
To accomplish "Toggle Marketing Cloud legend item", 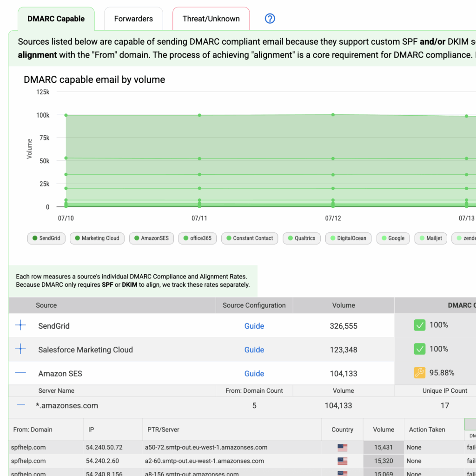I will tap(97, 238).
